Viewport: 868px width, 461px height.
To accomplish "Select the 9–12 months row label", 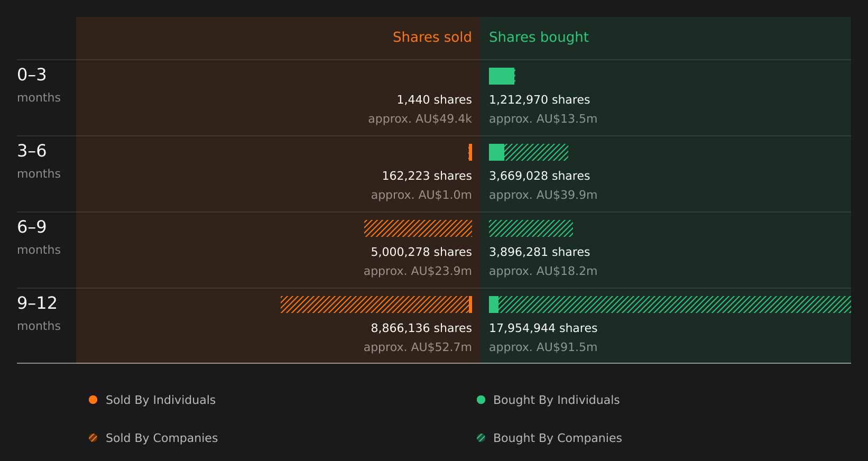I will pos(39,314).
